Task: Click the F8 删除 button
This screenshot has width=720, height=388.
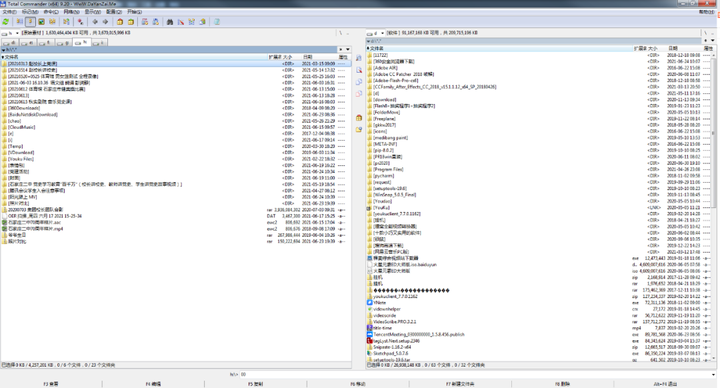Action: [x=562, y=384]
